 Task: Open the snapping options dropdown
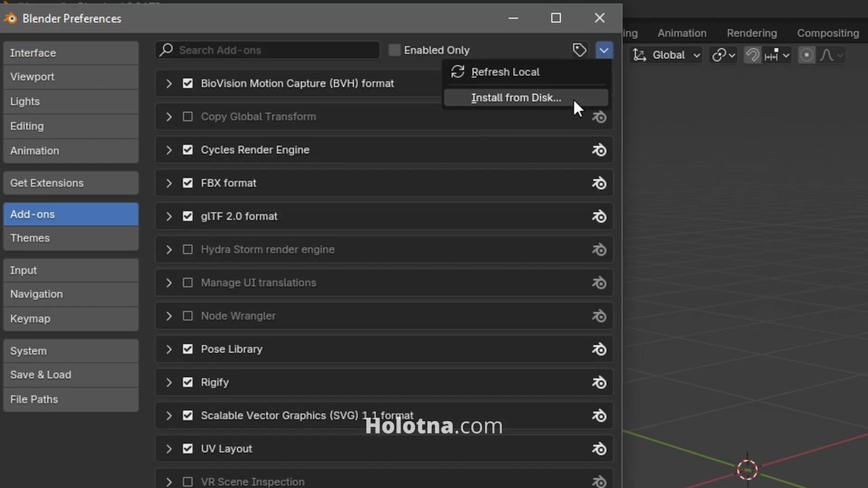click(x=777, y=55)
